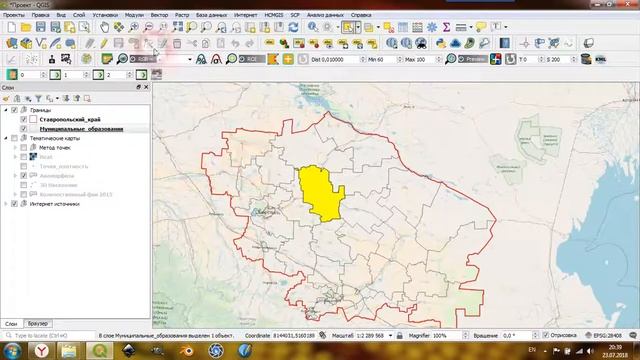Toggle Ставропольский_край layer visibility
This screenshot has height=360, width=640.
(24, 119)
